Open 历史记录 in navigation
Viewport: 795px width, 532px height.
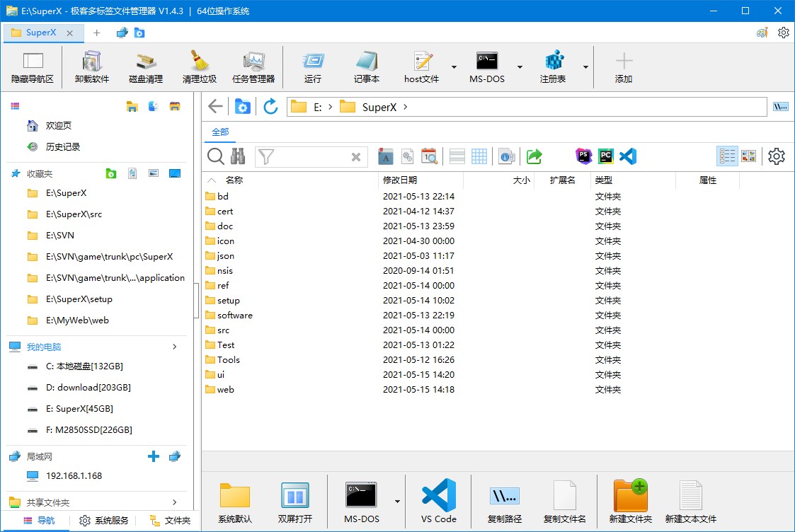pos(63,147)
